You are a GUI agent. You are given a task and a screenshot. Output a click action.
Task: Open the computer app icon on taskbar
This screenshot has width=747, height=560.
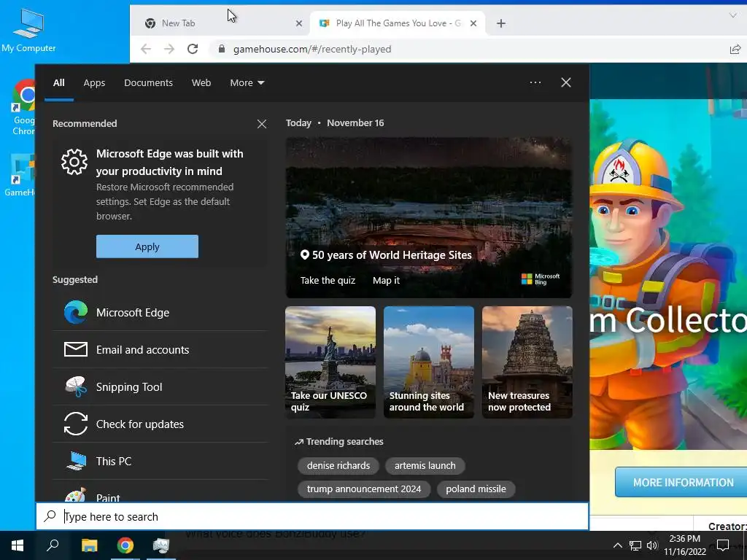161,545
